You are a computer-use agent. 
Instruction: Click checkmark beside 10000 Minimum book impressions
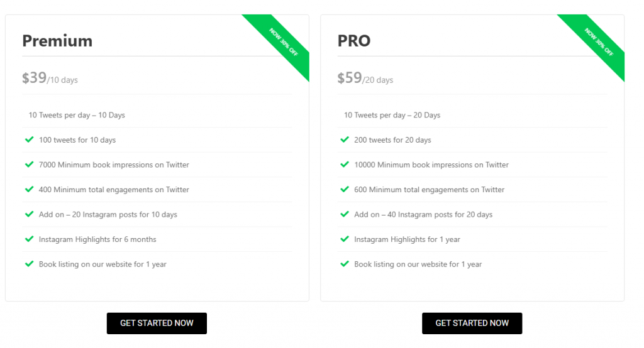click(x=345, y=165)
